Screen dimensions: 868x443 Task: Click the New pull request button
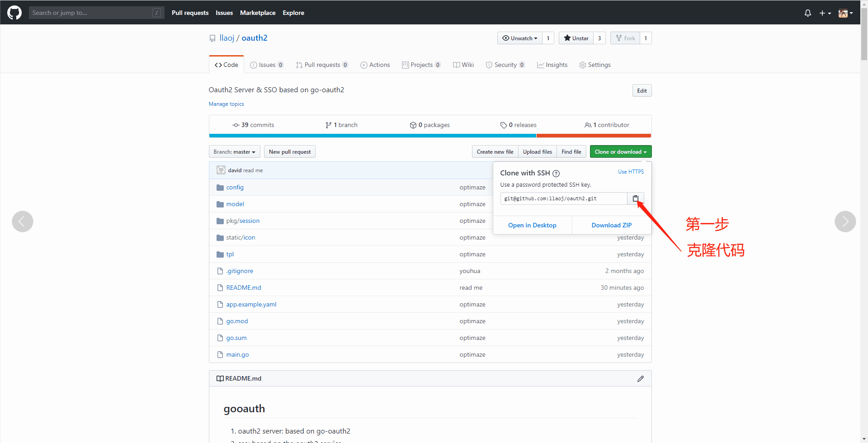click(x=290, y=152)
